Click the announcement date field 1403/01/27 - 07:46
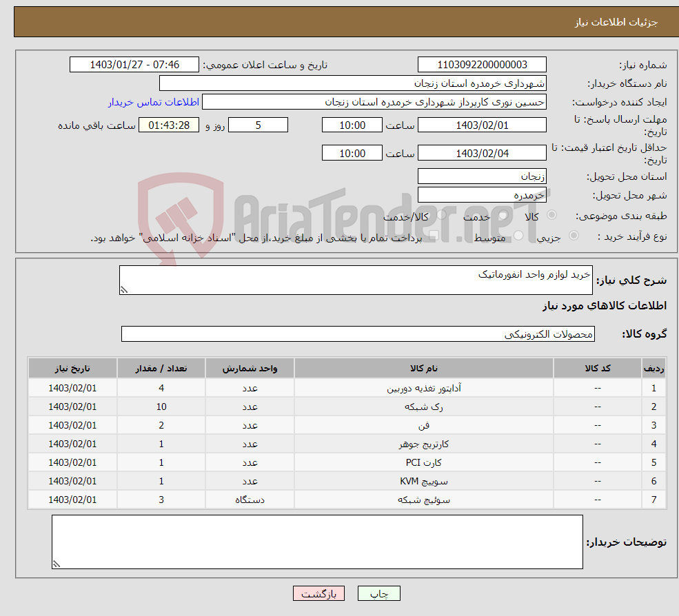Image resolution: width=679 pixels, height=616 pixels. point(134,65)
